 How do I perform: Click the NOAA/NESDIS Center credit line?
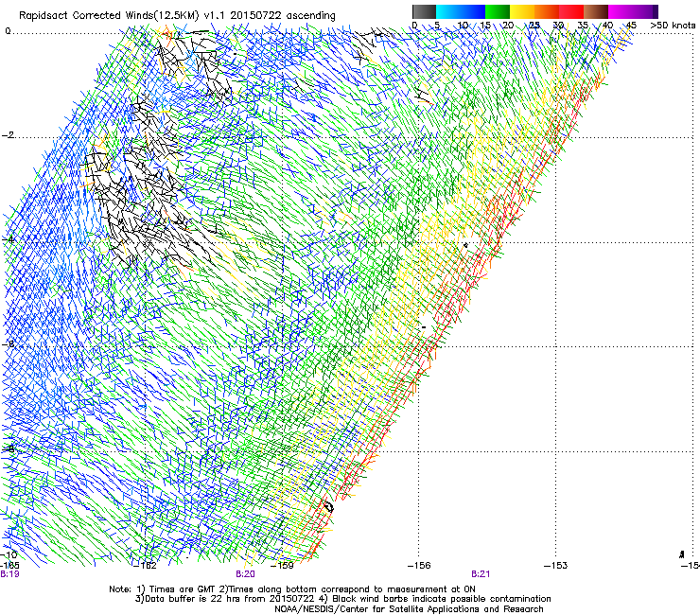(409, 609)
